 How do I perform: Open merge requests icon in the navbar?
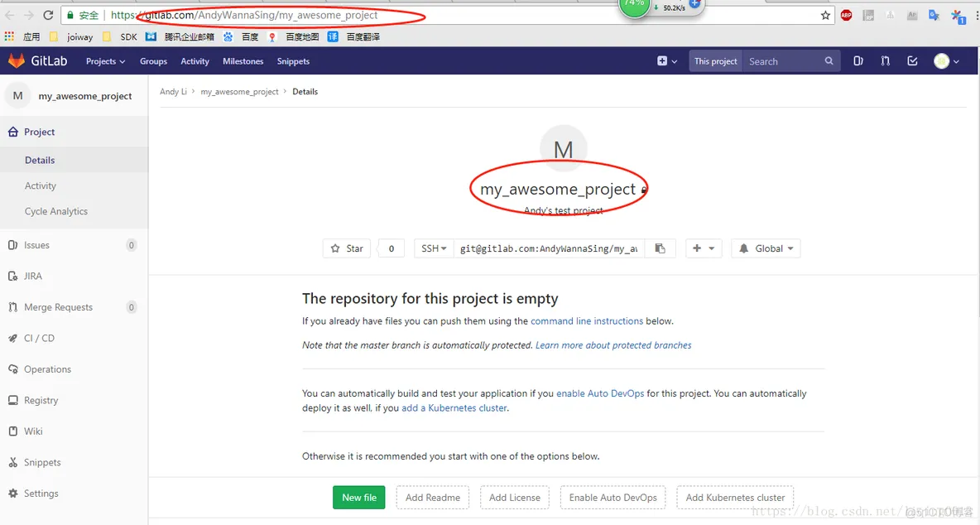click(885, 61)
